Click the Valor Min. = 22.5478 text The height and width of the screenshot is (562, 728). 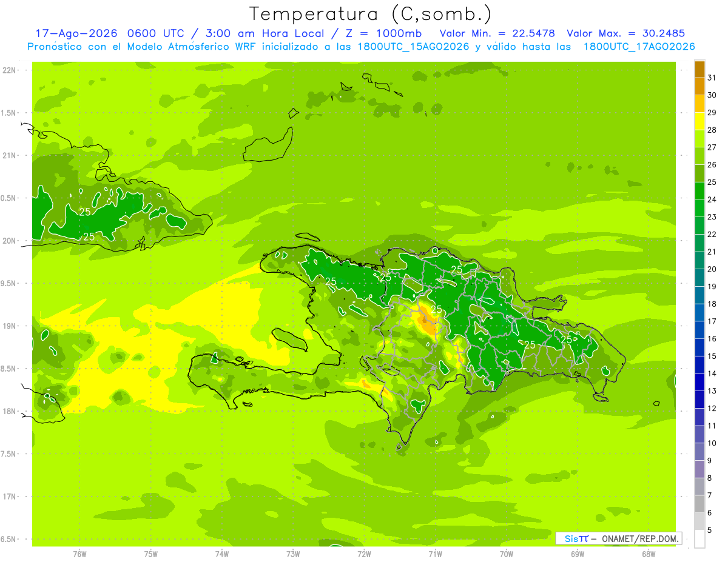pos(497,33)
